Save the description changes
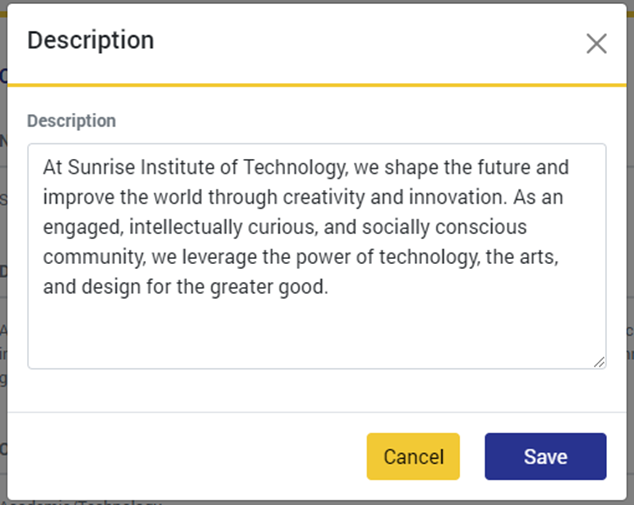The image size is (634, 505). [545, 457]
